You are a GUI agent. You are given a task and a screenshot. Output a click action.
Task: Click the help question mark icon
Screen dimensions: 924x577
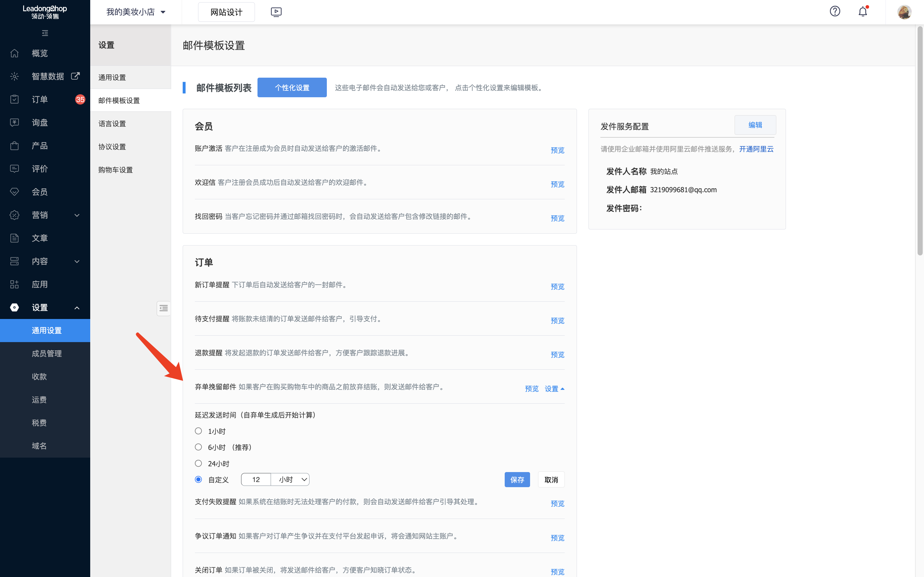(x=835, y=12)
